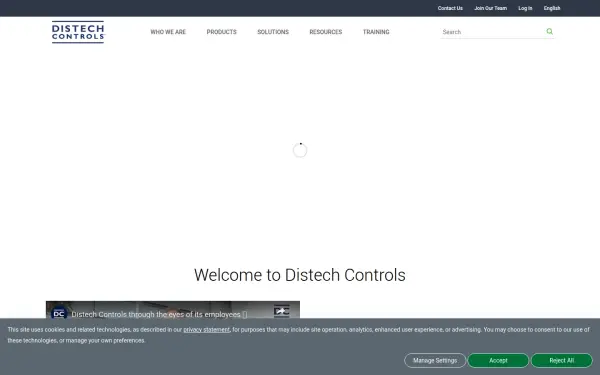The height and width of the screenshot is (375, 600).
Task: Click the Reject All button
Action: [562, 360]
